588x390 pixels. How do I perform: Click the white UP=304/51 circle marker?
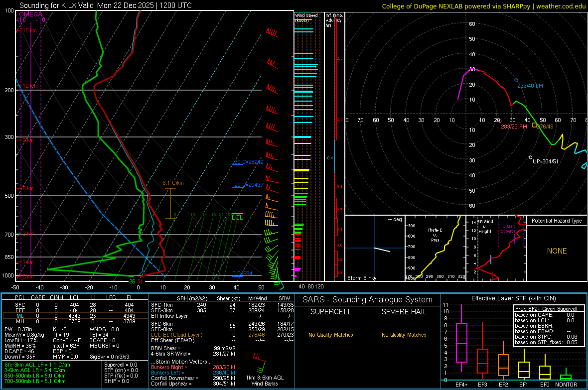(531, 157)
